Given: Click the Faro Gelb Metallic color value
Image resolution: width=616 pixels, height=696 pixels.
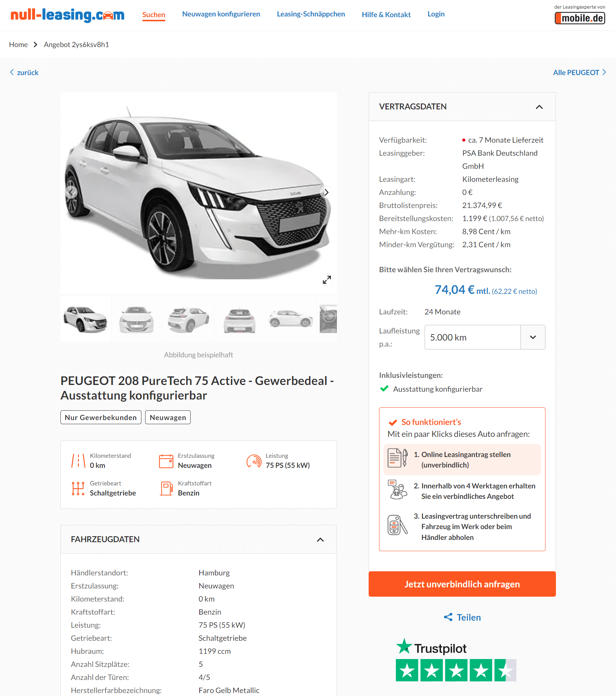Looking at the screenshot, I should point(229,690).
